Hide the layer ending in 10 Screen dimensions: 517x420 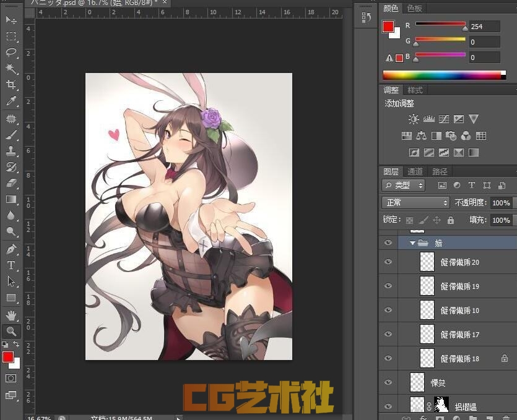(388, 310)
